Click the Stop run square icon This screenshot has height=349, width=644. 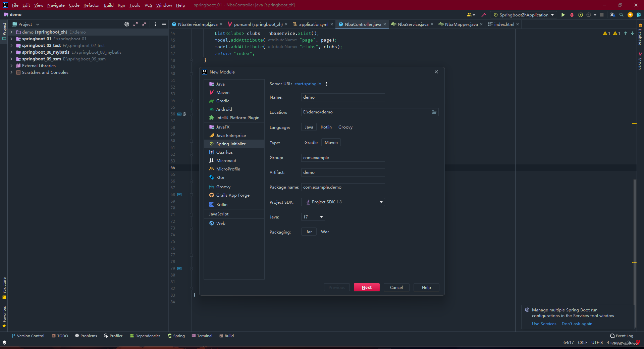click(602, 15)
